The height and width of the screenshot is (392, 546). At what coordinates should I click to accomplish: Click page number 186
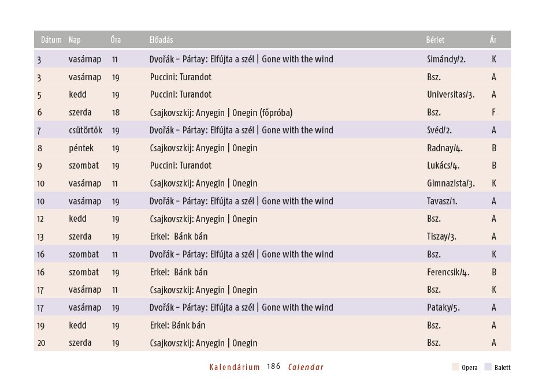tap(274, 366)
